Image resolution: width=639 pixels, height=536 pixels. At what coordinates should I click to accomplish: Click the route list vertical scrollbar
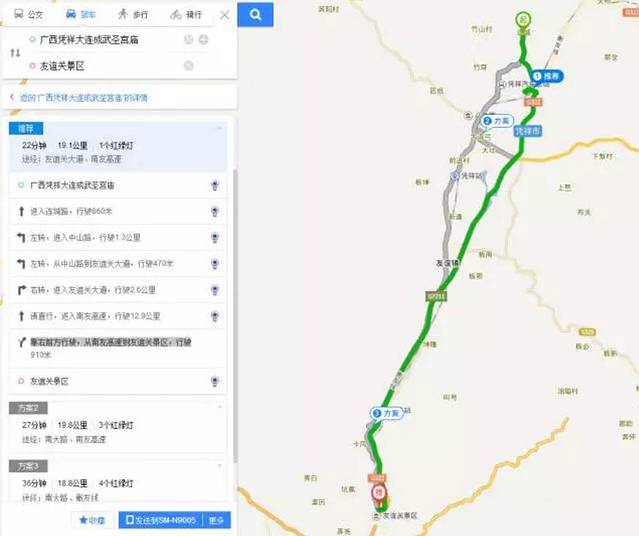pyautogui.click(x=235, y=316)
